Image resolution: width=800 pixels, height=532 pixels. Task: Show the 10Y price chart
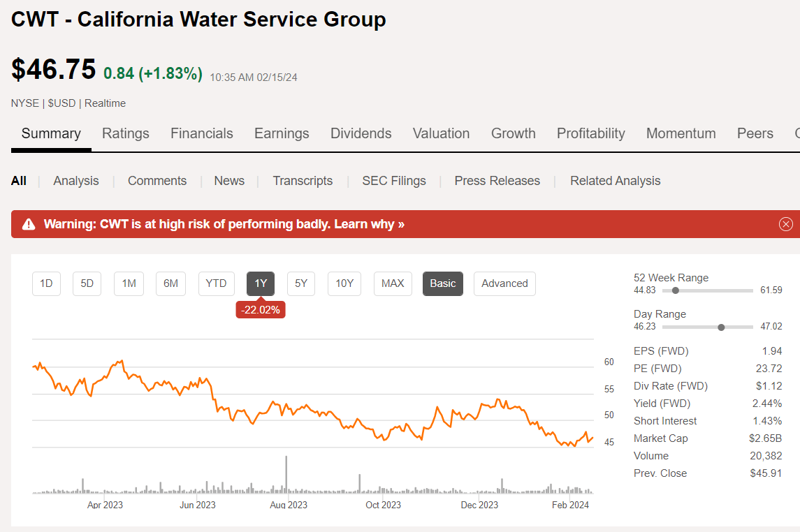[x=344, y=283]
